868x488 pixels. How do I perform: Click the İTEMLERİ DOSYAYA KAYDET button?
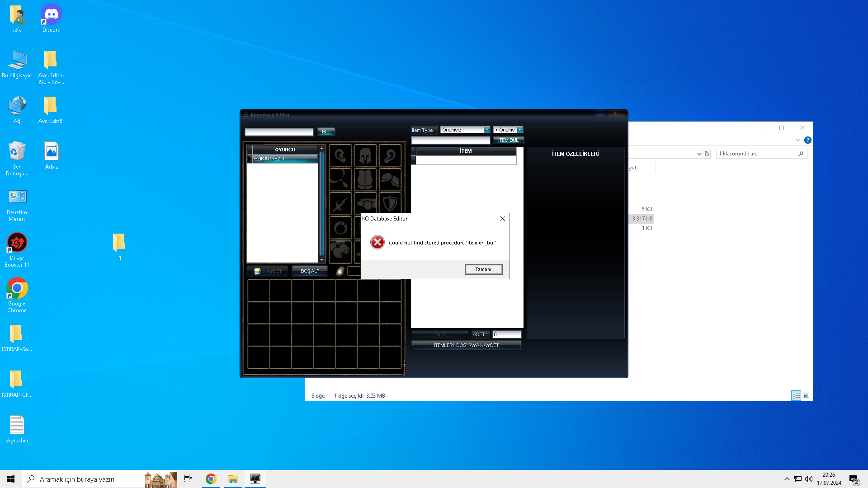[x=466, y=345]
